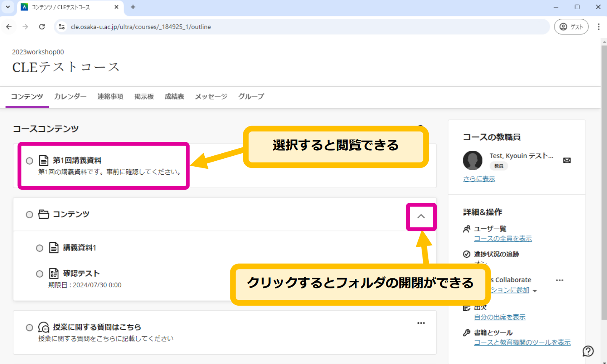Toggle the progress circle for 第1回講義資料
The height and width of the screenshot is (364, 607).
[29, 161]
